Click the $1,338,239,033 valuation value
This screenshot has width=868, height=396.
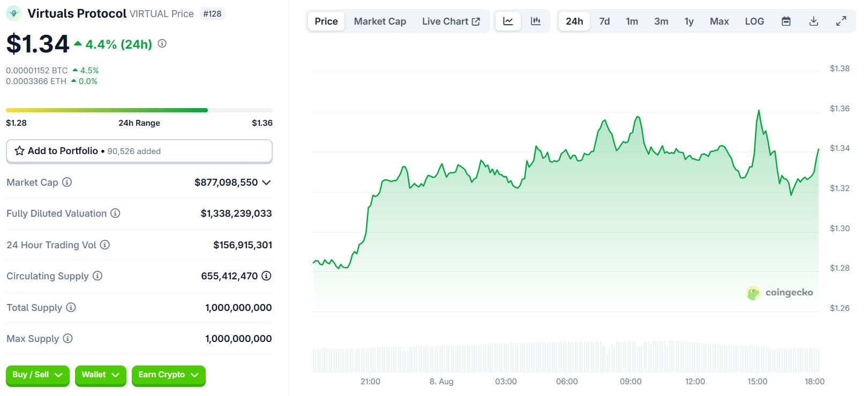click(236, 214)
